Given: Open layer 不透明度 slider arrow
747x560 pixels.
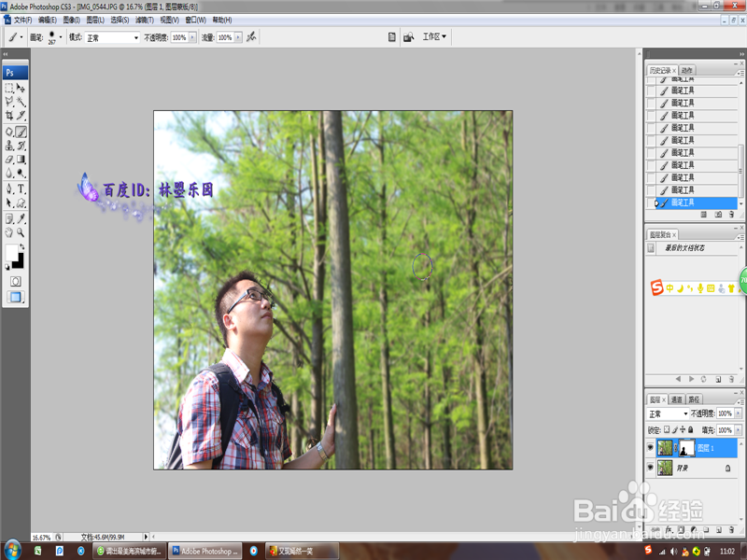Looking at the screenshot, I should click(x=738, y=413).
